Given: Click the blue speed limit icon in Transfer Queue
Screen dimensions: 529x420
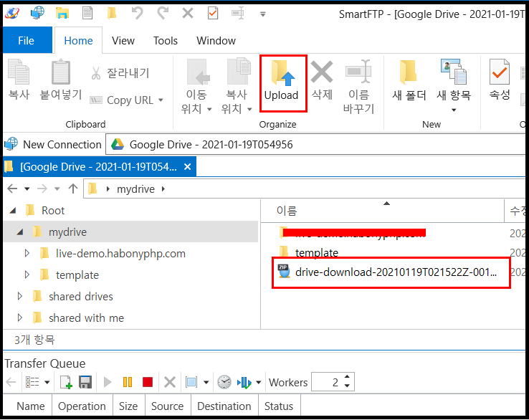Looking at the screenshot, I should pyautogui.click(x=244, y=383).
